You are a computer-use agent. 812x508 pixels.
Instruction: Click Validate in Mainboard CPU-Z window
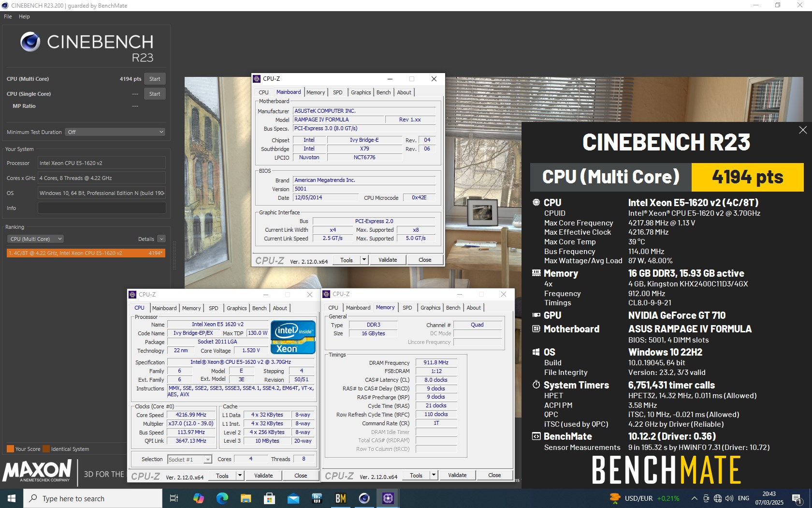(388, 260)
